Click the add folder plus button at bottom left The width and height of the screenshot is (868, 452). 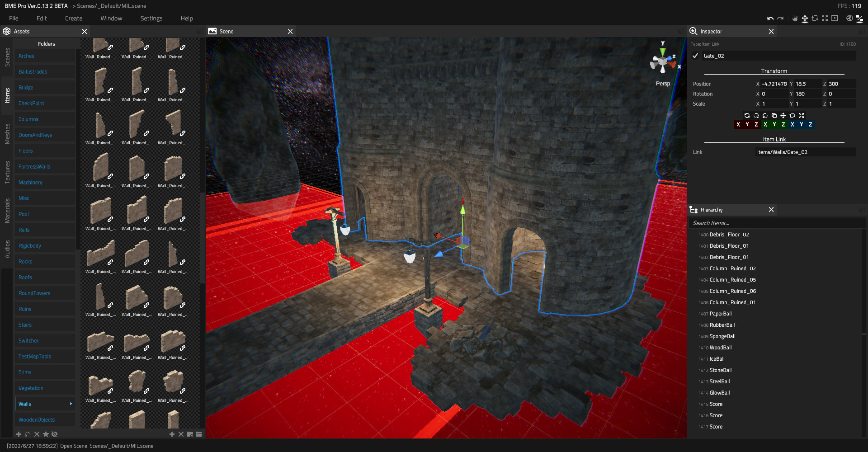19,434
